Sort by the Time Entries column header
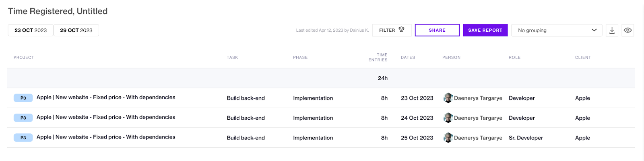This screenshot has height=161, width=644. pyautogui.click(x=378, y=57)
